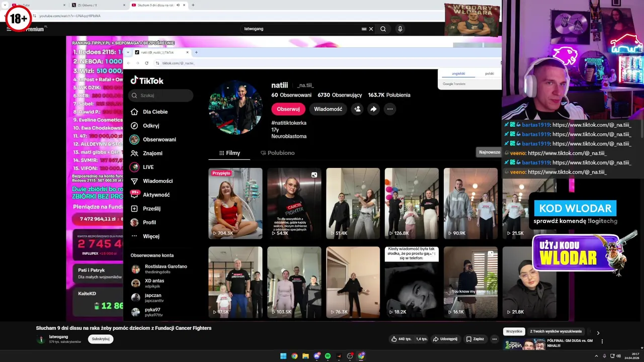The height and width of the screenshot is (362, 644).
Task: Open the YouTube hamburger guide menu
Action: 9,29
